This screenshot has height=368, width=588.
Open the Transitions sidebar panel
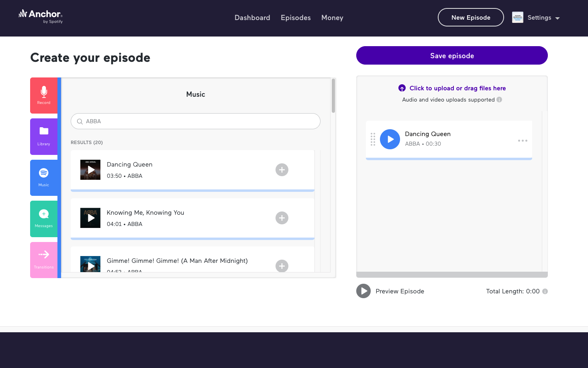44,260
